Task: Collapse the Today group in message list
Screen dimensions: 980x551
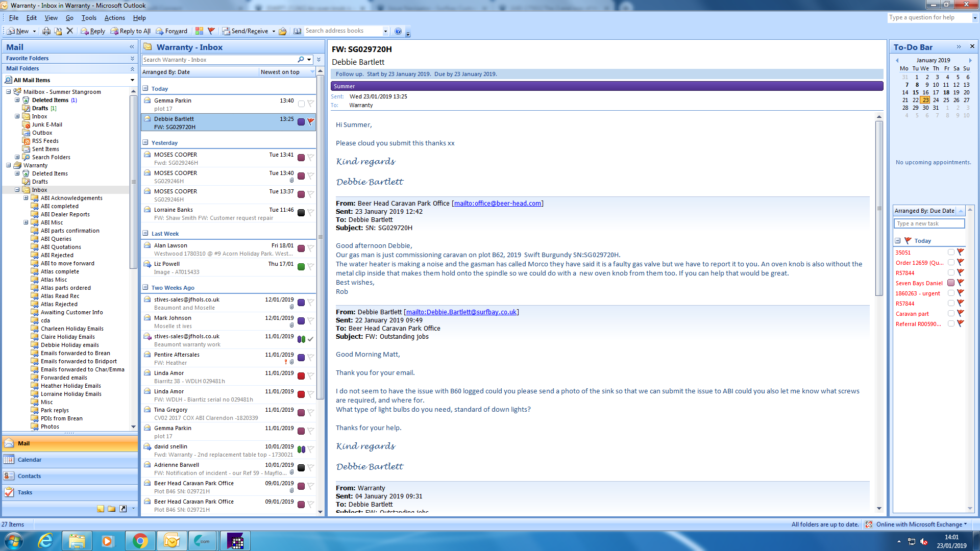Action: [145, 88]
